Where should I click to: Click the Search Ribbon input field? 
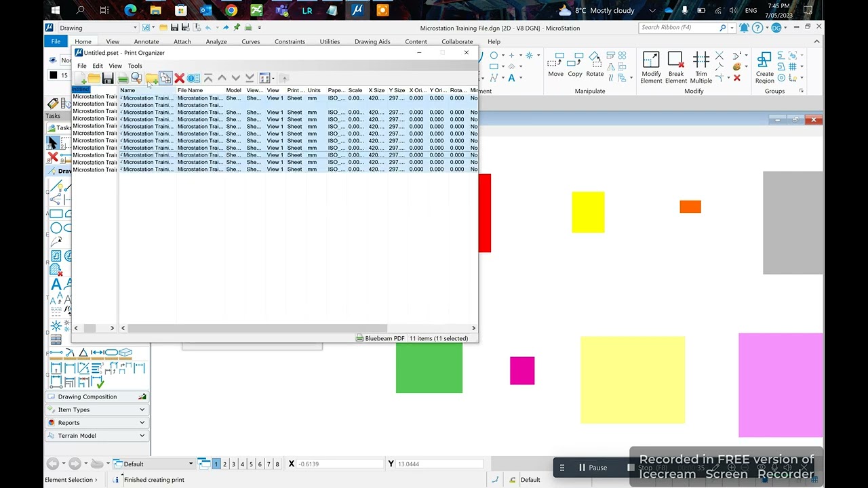tap(678, 28)
